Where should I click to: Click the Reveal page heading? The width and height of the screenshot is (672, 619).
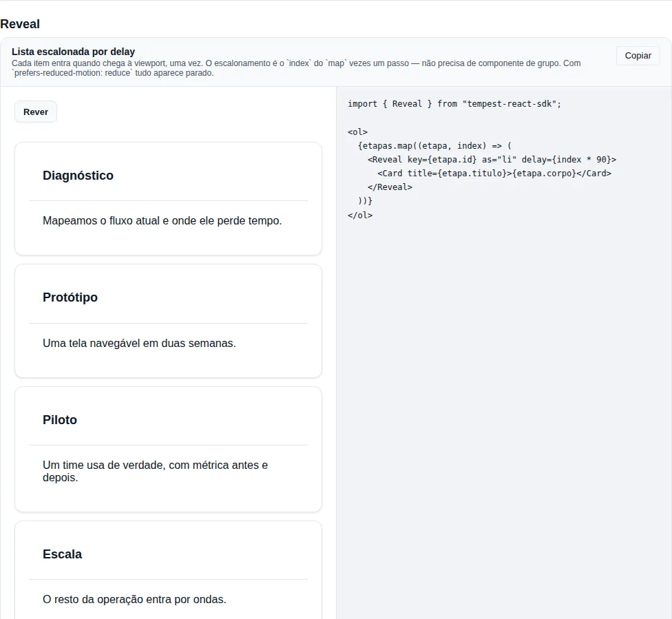pyautogui.click(x=20, y=24)
